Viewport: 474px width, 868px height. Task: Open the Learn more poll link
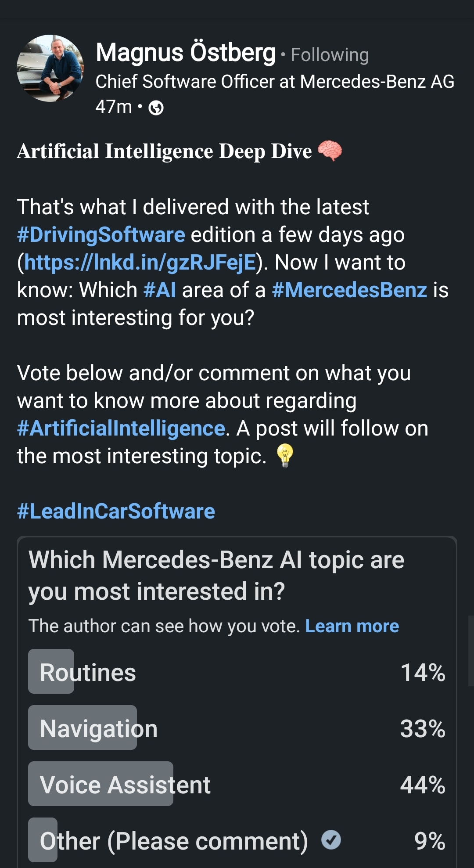(352, 626)
